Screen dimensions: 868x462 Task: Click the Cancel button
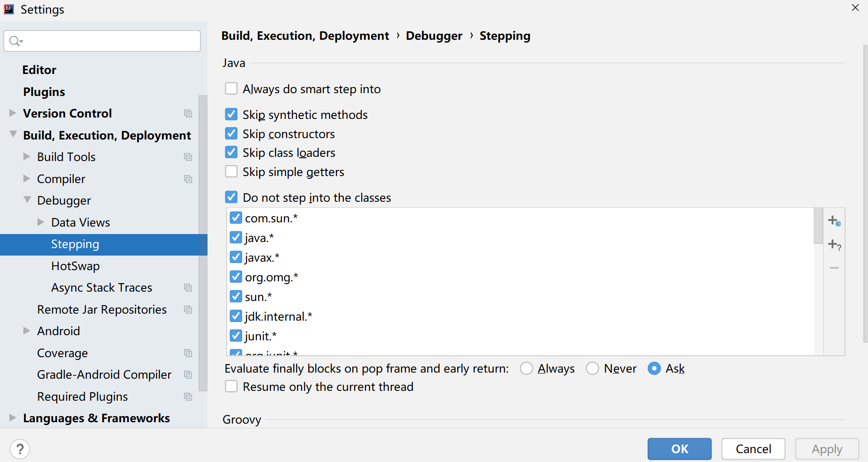pos(753,449)
